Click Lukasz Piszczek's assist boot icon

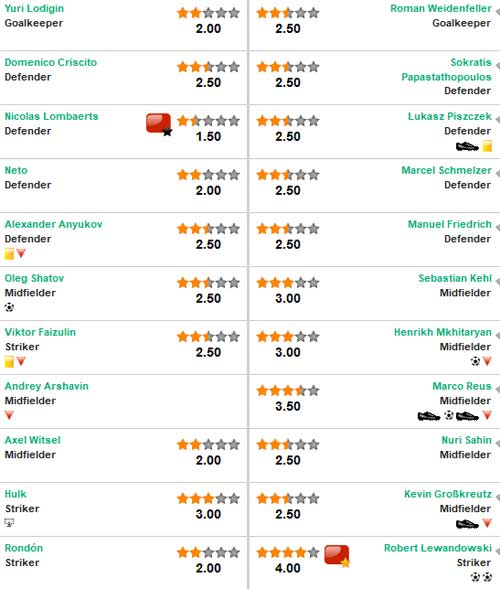pyautogui.click(x=467, y=146)
